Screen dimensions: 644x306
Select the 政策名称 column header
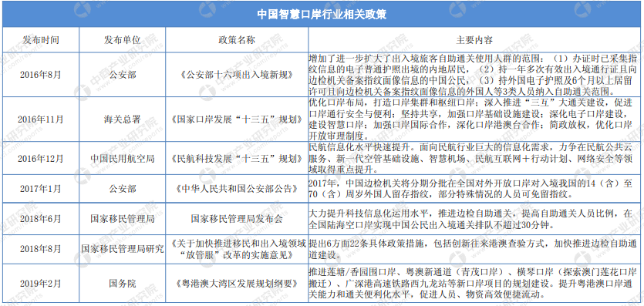237,40
